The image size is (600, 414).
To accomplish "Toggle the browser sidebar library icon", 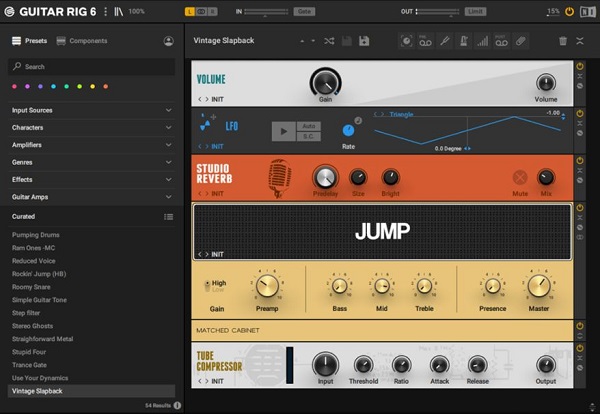I will [119, 11].
